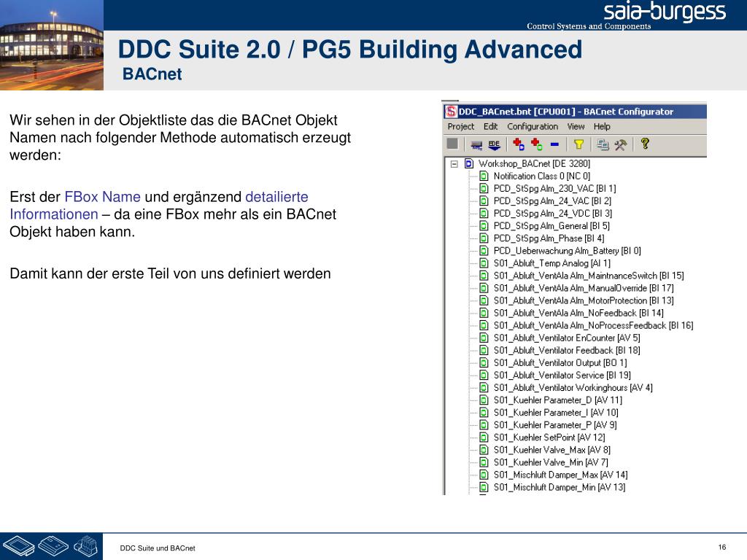
Task: Collapse the Workshop_BACnet tree node
Action: coord(454,164)
